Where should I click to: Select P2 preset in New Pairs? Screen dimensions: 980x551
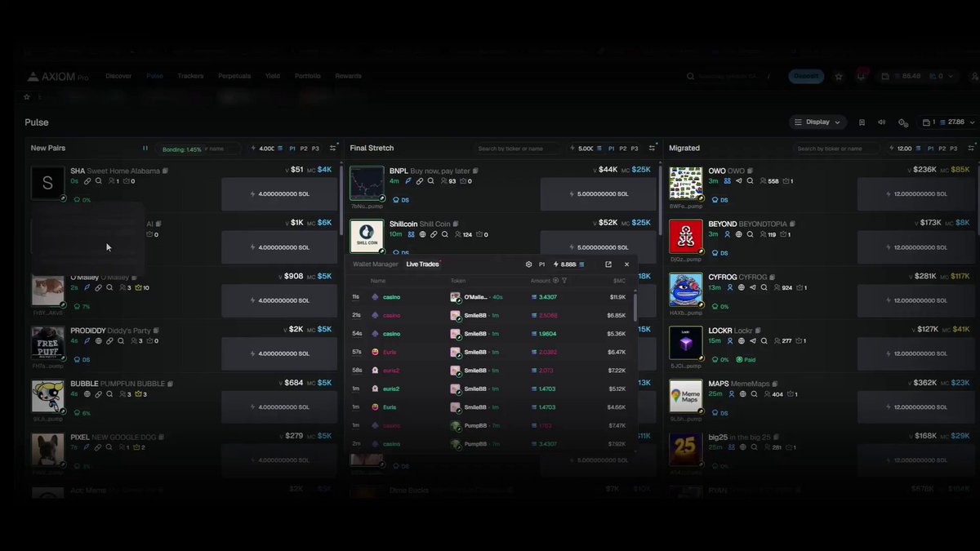pyautogui.click(x=304, y=149)
